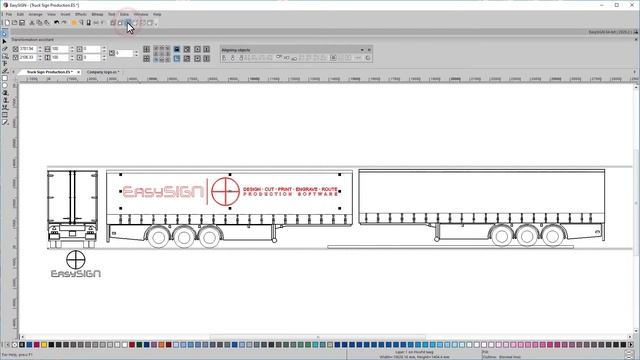Open the Help menu
Viewport: 640px width, 360px height.
[x=157, y=14]
